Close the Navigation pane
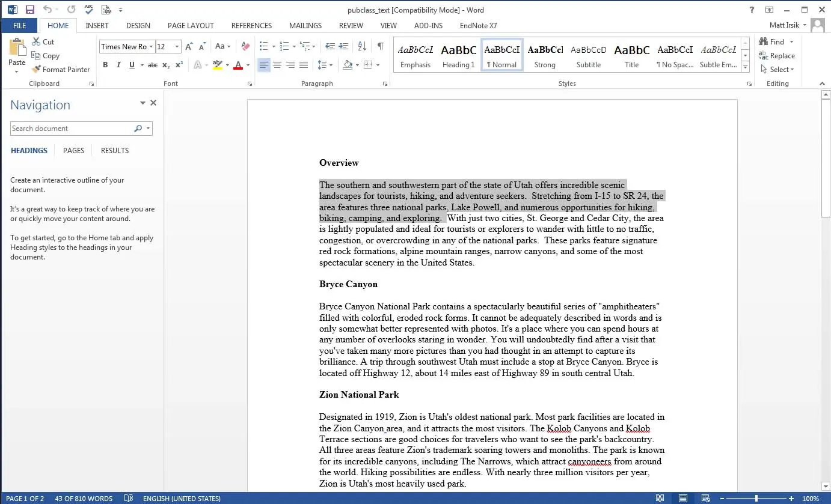 (153, 103)
